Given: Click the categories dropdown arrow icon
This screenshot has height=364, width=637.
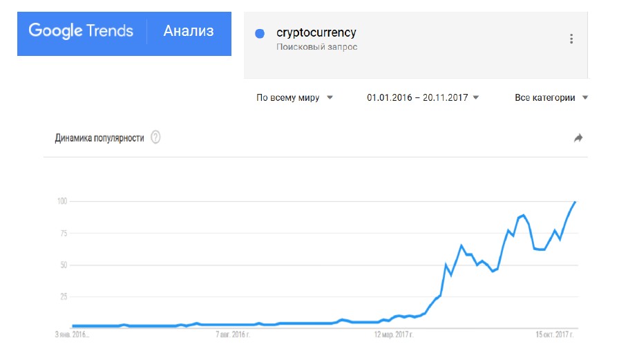Looking at the screenshot, I should pyautogui.click(x=585, y=97).
